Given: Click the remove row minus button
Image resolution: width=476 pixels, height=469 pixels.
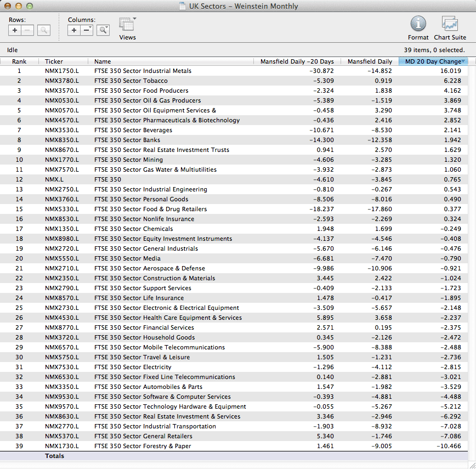Looking at the screenshot, I should [x=27, y=30].
